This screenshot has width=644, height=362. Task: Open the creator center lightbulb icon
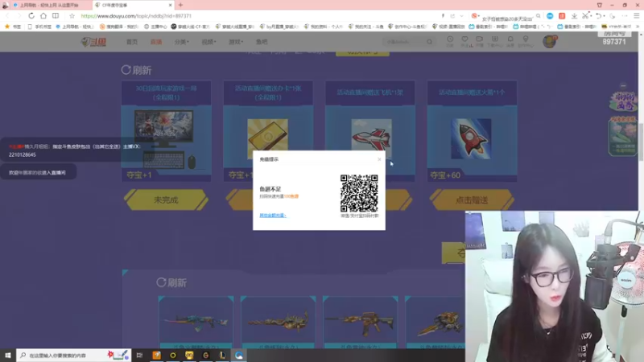tap(526, 41)
